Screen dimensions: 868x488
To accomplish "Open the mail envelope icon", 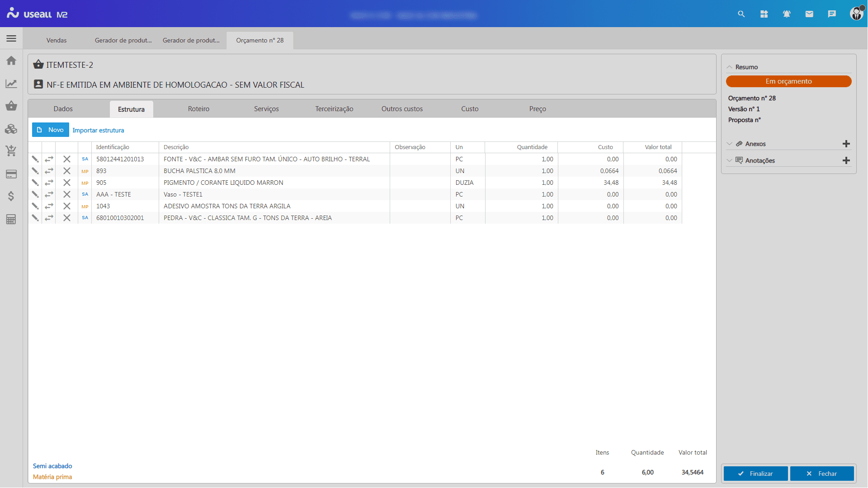I will [x=809, y=14].
